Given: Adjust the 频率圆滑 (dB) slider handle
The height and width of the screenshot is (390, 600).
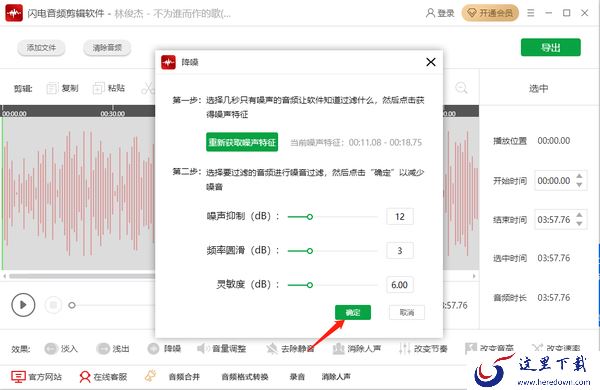Looking at the screenshot, I should pos(310,251).
